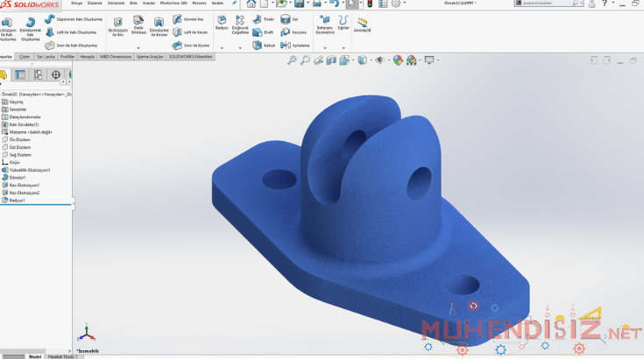Click the DimXpert crosshair tab icon
644x359 pixels.
56,75
